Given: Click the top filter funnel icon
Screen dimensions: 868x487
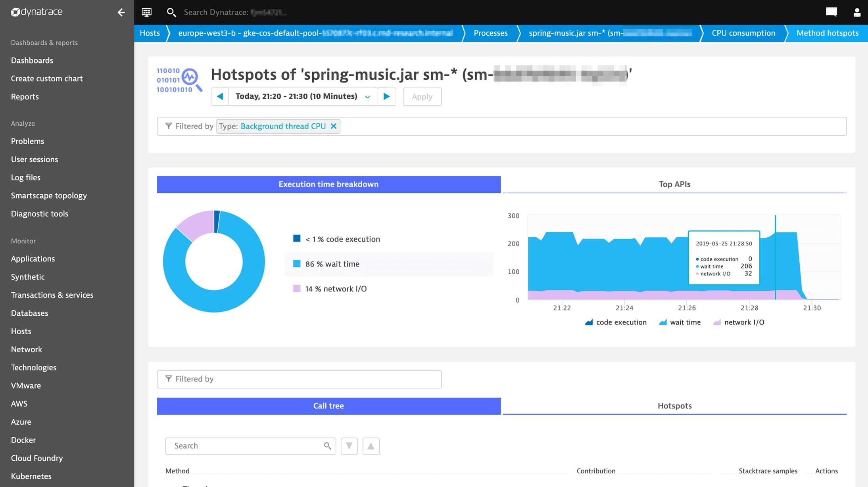Looking at the screenshot, I should [169, 126].
